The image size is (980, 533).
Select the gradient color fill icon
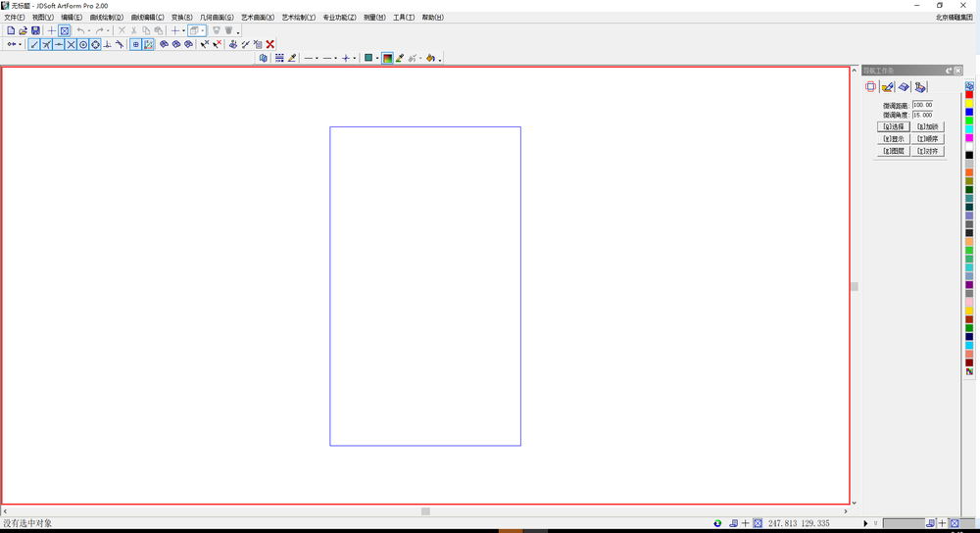point(387,58)
